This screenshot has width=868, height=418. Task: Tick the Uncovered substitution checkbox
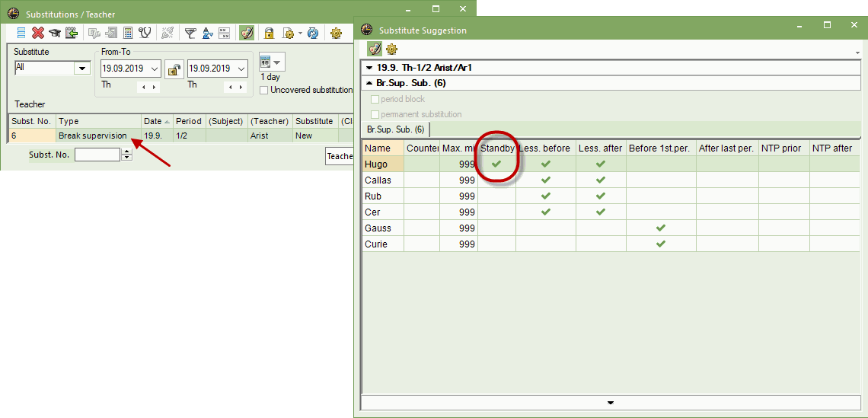coord(264,90)
